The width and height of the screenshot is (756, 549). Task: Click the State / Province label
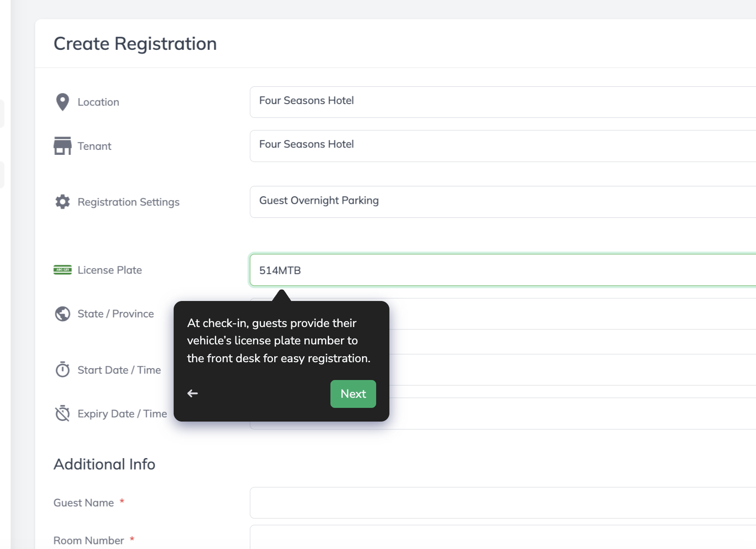[x=116, y=314]
